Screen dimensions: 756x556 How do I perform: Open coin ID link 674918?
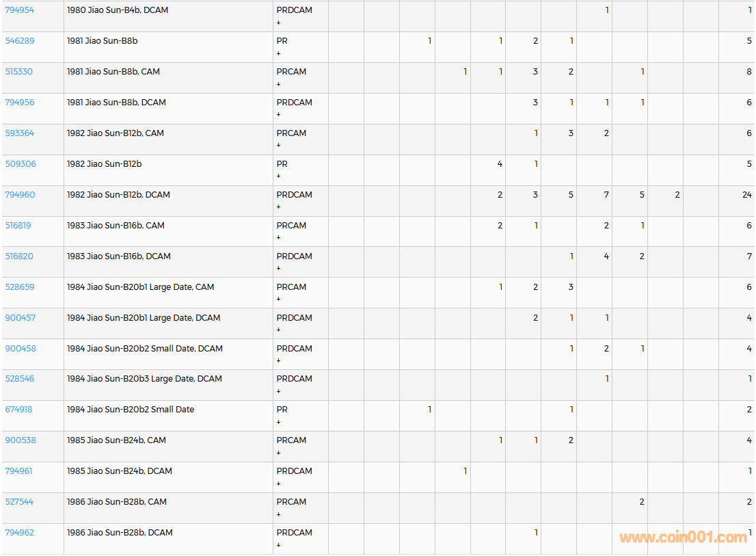tap(19, 410)
